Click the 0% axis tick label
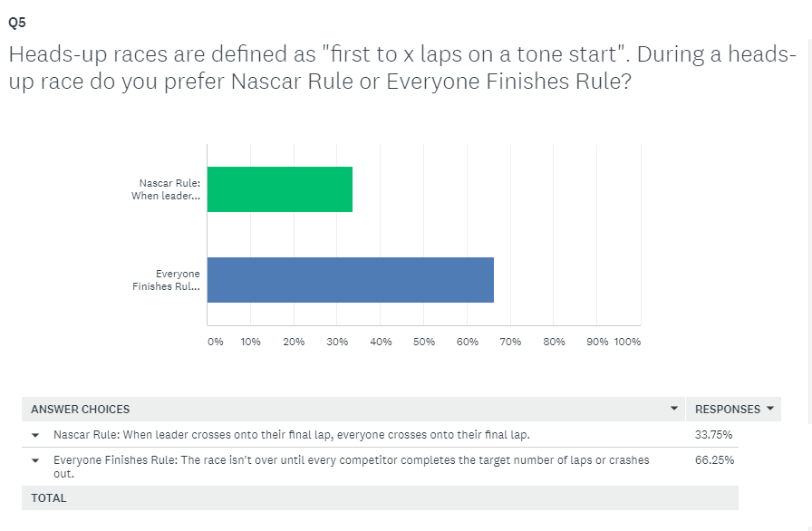812x531 pixels. pos(216,342)
